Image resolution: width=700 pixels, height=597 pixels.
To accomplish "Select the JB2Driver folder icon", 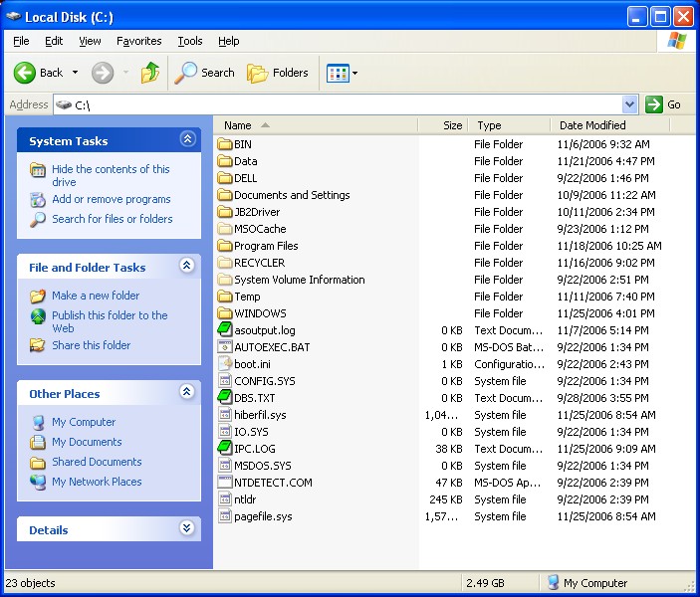I will pos(225,212).
